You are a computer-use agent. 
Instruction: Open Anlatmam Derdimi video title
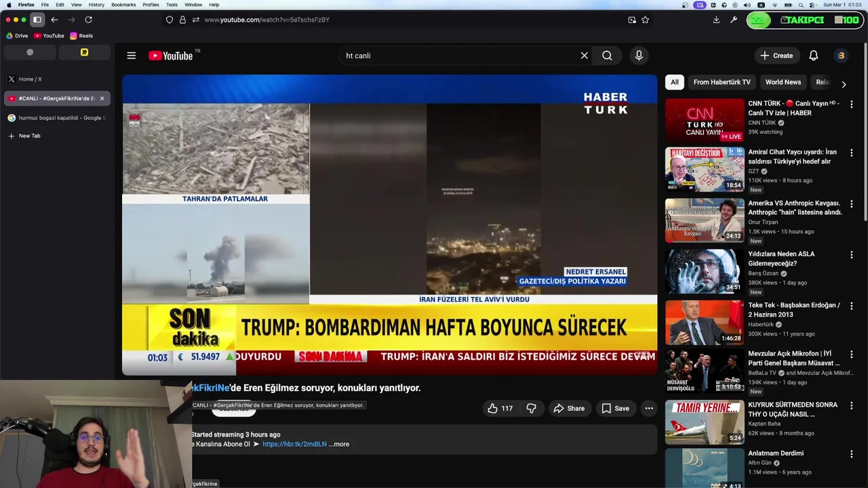coord(776,453)
